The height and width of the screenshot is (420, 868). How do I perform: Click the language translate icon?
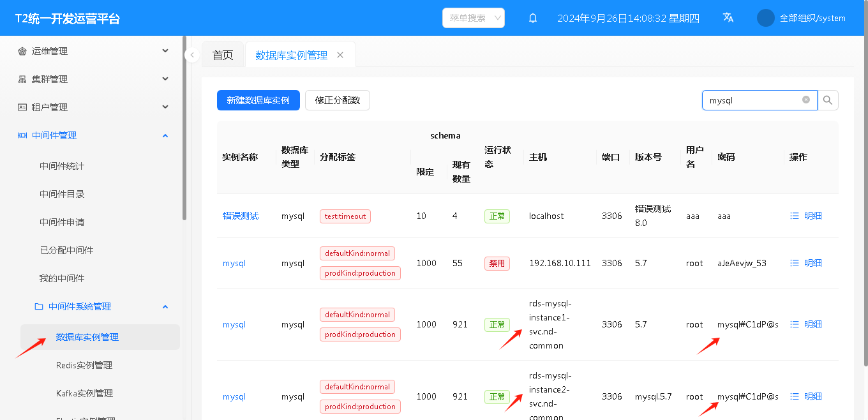click(728, 18)
